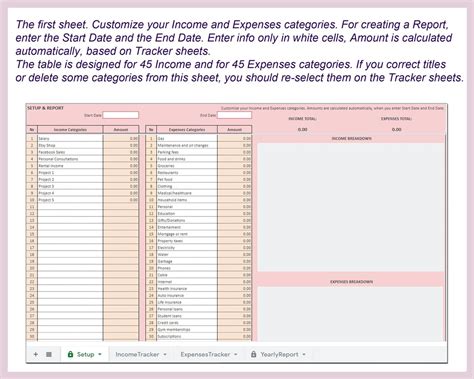Select the Food and drinks expense cell

187,159
